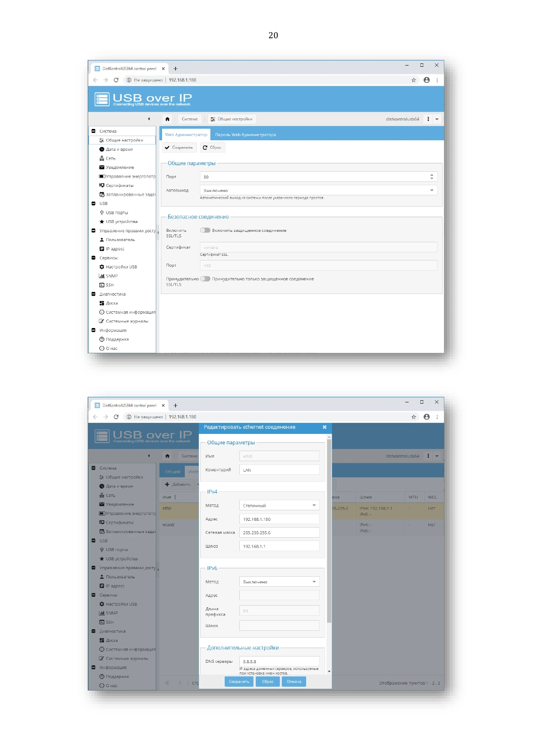The height and width of the screenshot is (756, 535).
Task: Open Настройки USB in the upper window sidebar
Action: pyautogui.click(x=121, y=267)
